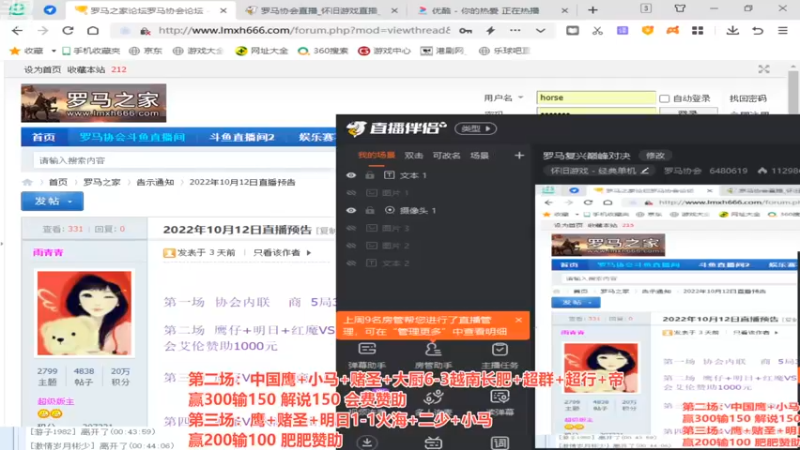800x450 pixels.
Task: Open the skin shirt icon in title bar
Action: [680, 9]
